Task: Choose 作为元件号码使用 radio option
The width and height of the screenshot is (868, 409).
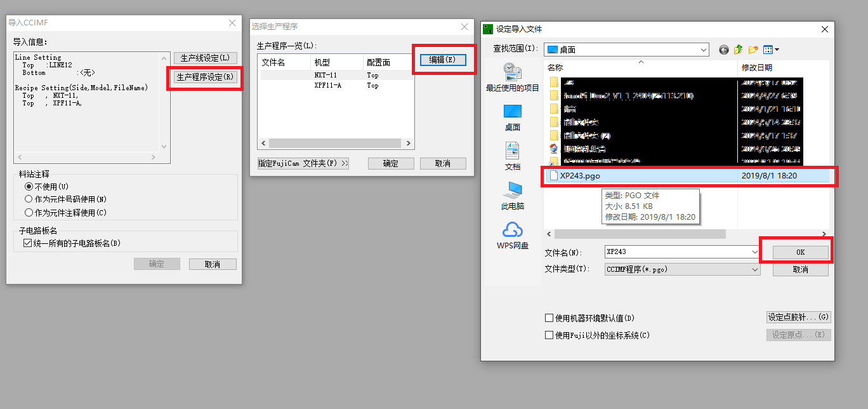Action: 29,199
